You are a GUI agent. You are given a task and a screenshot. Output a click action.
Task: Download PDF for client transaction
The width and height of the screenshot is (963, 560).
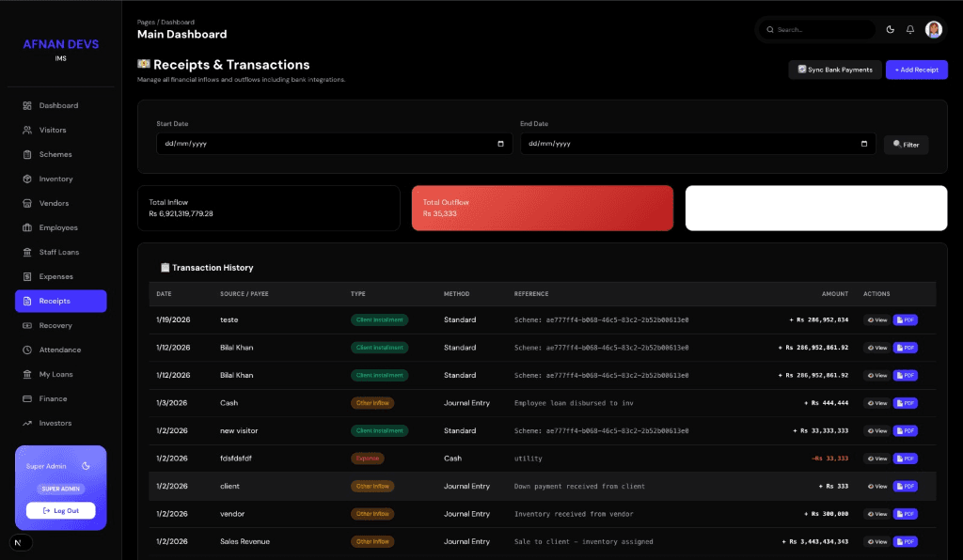point(906,487)
